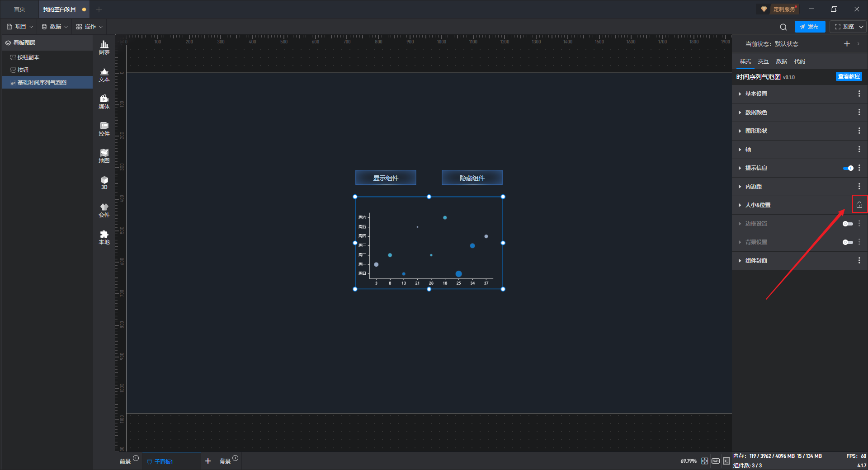Screen dimensions: 868x470
Task: Toggle the 提示信息 switch off
Action: [x=848, y=168]
